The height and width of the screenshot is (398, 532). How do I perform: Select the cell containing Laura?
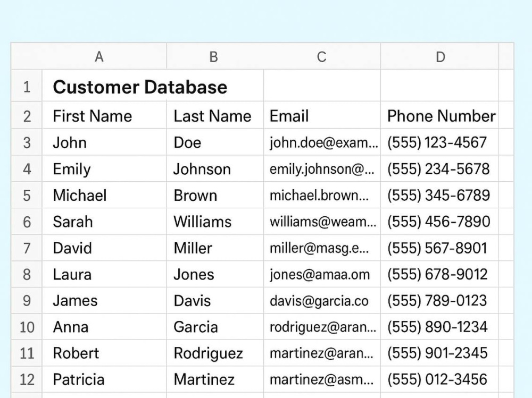coord(104,274)
